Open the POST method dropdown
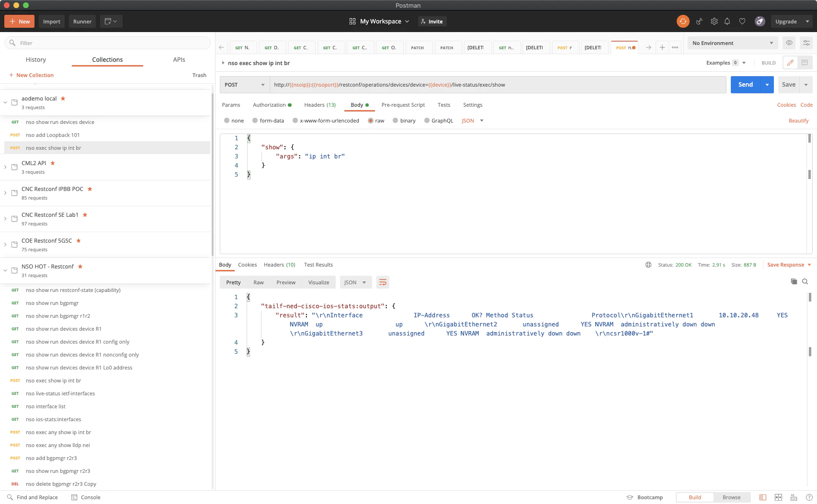The image size is (817, 504). 245,85
